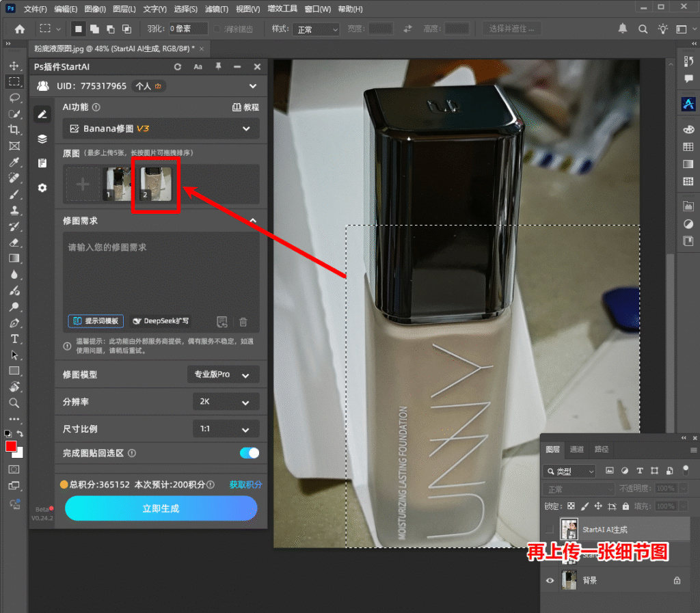Choose new selection mode button
The image size is (700, 613).
click(79, 29)
